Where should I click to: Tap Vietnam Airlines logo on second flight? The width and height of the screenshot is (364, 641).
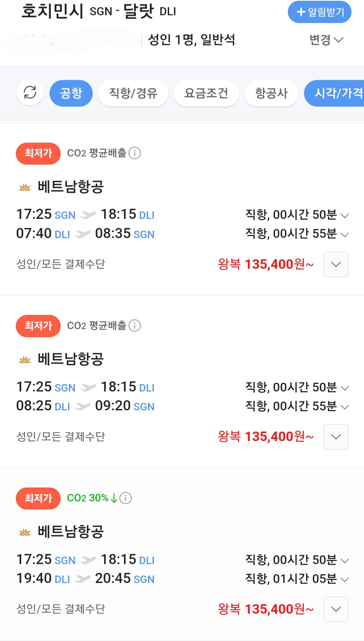pyautogui.click(x=25, y=360)
